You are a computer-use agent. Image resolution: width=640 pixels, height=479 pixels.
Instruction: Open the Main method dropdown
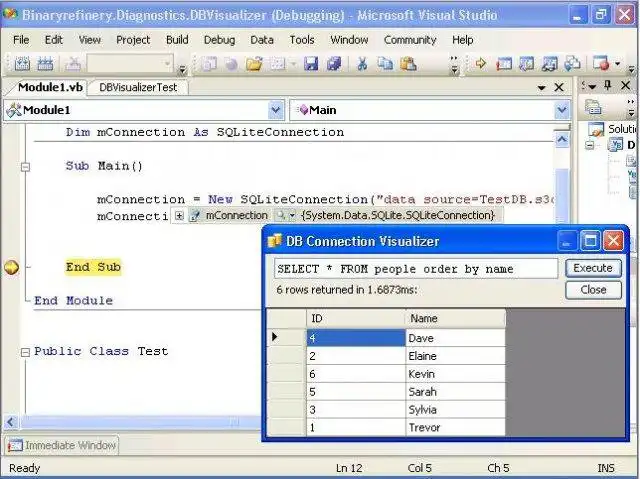(562, 110)
